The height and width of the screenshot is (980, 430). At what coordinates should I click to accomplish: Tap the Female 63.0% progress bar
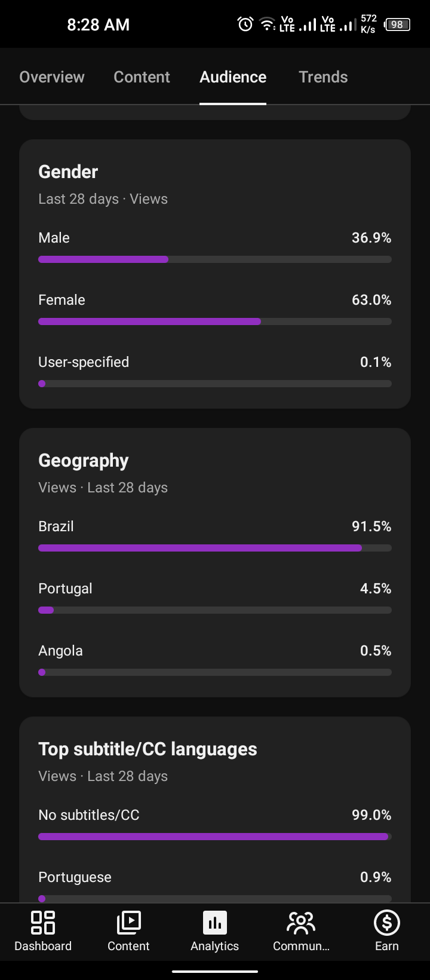click(x=215, y=321)
